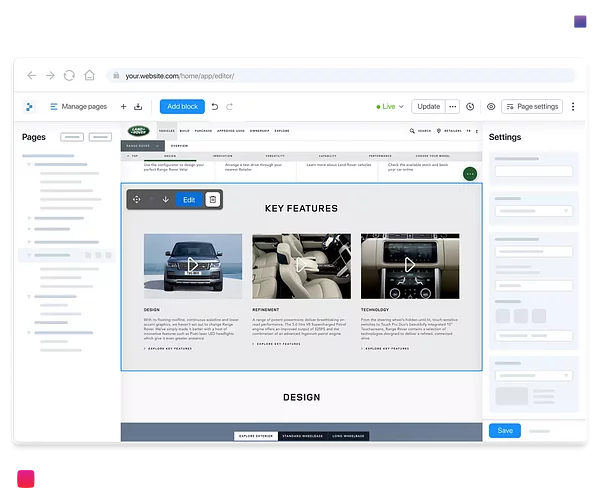The height and width of the screenshot is (500, 600).
Task: Reload the page with the browser refresh icon
Action: coord(69,75)
